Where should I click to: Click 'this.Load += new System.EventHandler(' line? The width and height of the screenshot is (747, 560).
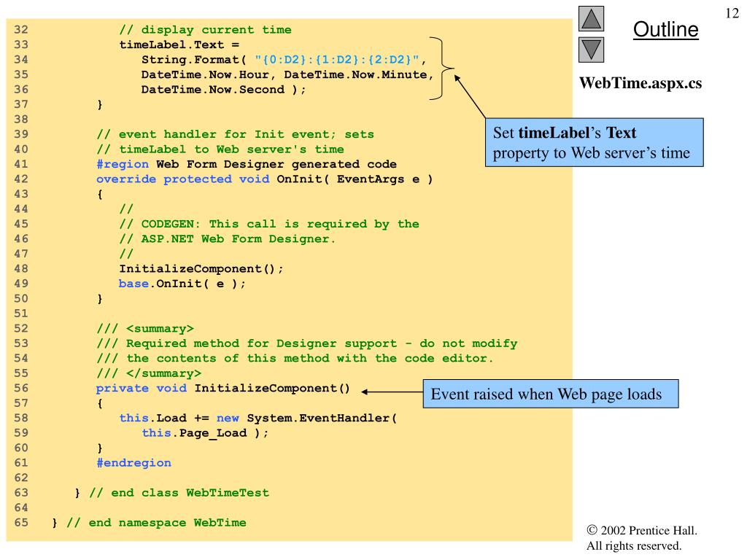click(258, 418)
